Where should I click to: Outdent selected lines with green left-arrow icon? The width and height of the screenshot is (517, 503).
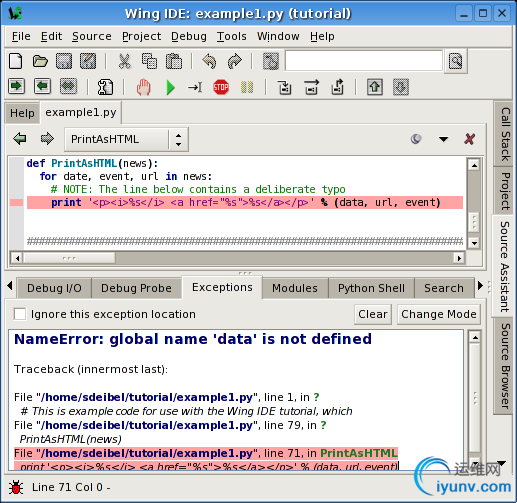coord(42,87)
